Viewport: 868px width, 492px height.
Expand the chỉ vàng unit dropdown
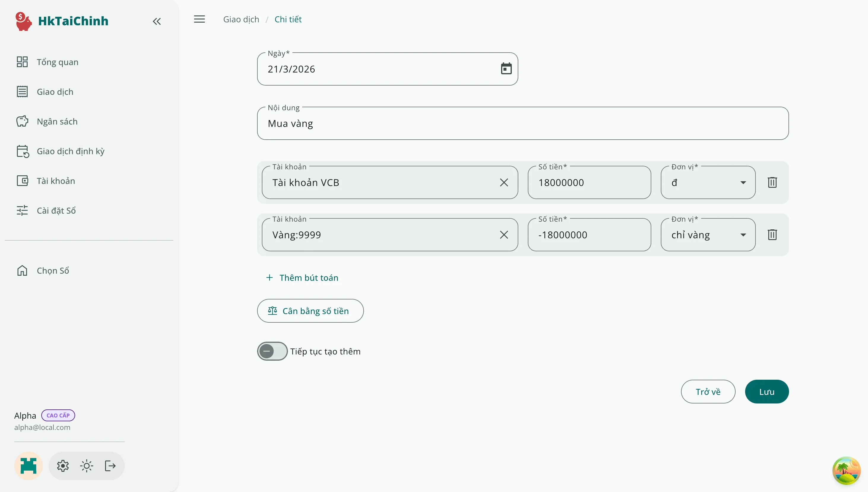[x=708, y=234]
